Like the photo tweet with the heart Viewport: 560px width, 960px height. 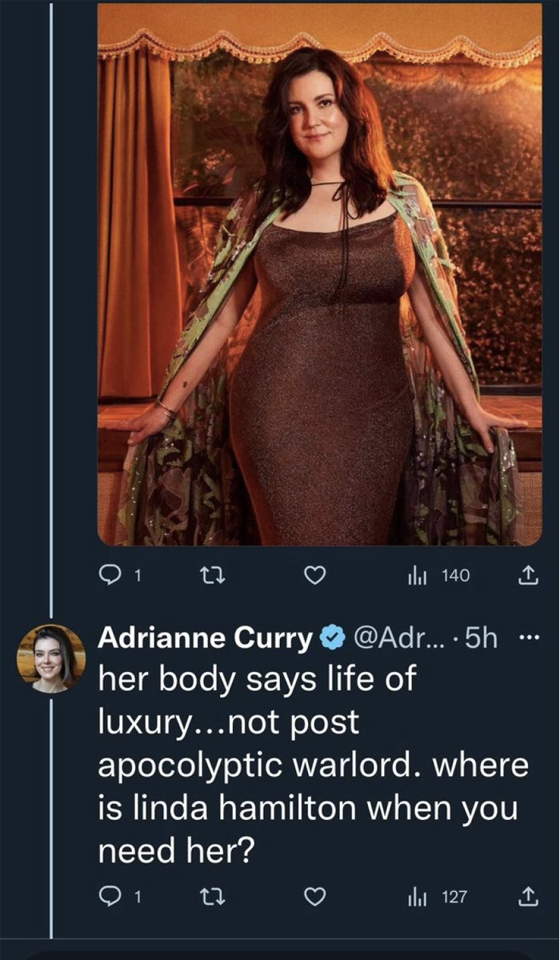pos(317,575)
